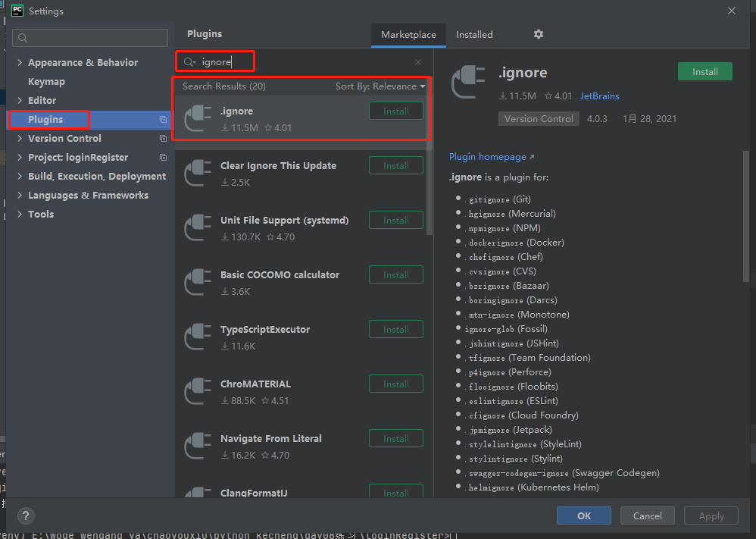Install TypeScriptExecutor plugin

click(x=396, y=329)
